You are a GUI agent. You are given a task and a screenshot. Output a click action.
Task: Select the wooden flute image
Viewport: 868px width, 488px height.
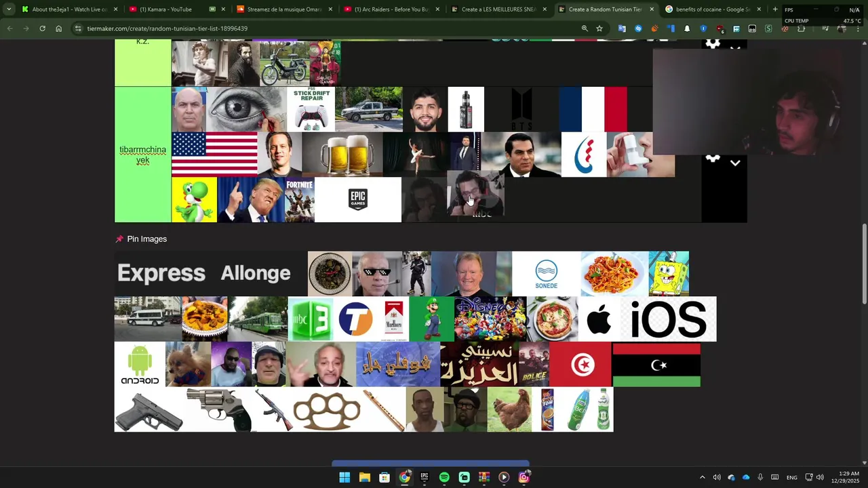[383, 410]
